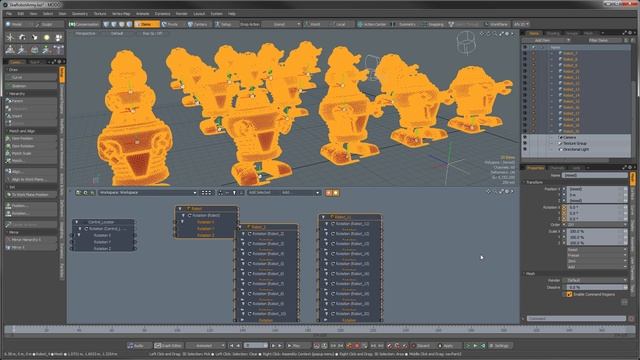Click the red record keyframe icon in the timeline bar

coord(356,346)
